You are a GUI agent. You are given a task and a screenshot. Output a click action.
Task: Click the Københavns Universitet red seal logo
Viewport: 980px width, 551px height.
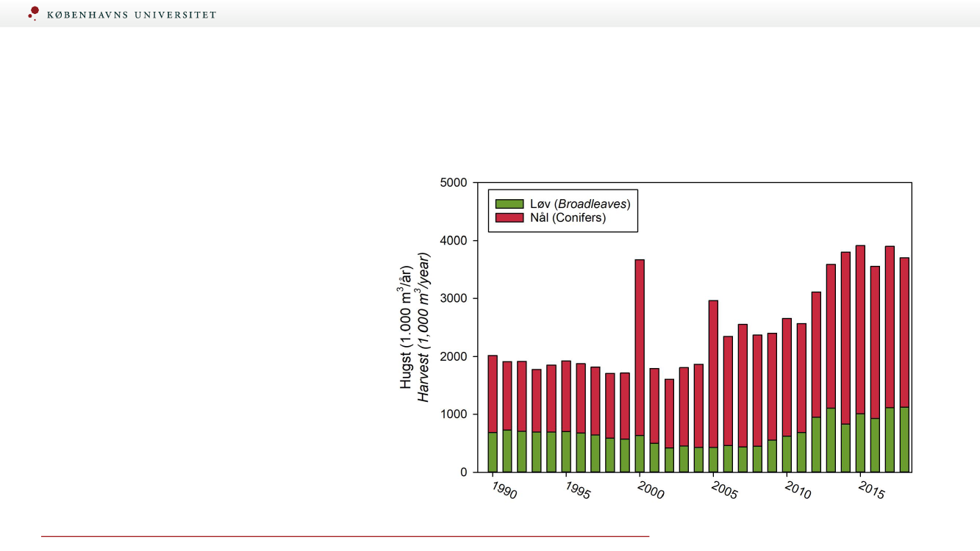34,12
